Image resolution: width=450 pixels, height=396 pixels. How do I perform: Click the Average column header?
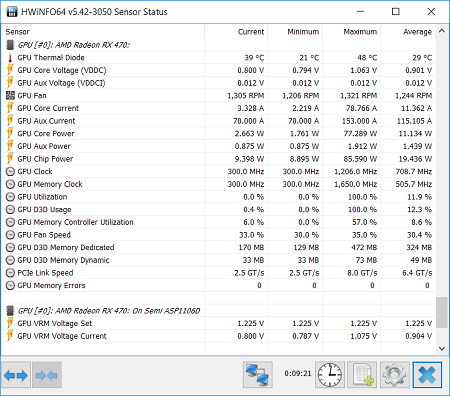(417, 32)
